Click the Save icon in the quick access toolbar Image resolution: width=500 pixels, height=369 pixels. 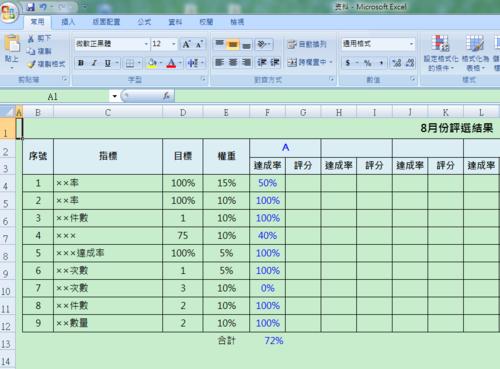30,7
